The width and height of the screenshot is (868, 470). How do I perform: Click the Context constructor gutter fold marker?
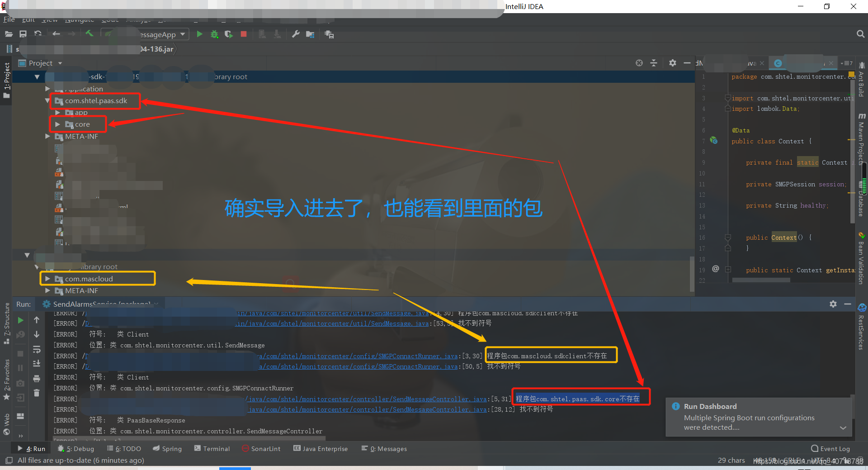728,237
